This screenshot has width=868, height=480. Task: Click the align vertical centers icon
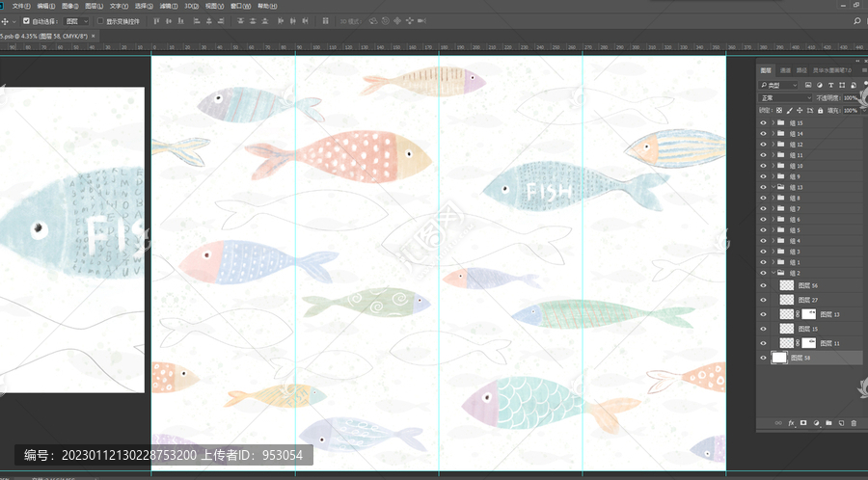tap(168, 21)
